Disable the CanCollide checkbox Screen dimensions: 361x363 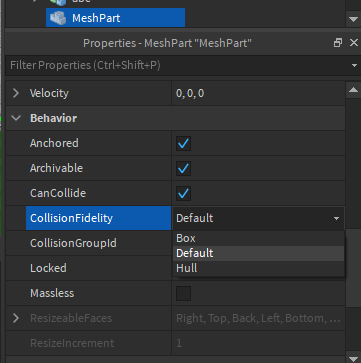[183, 193]
